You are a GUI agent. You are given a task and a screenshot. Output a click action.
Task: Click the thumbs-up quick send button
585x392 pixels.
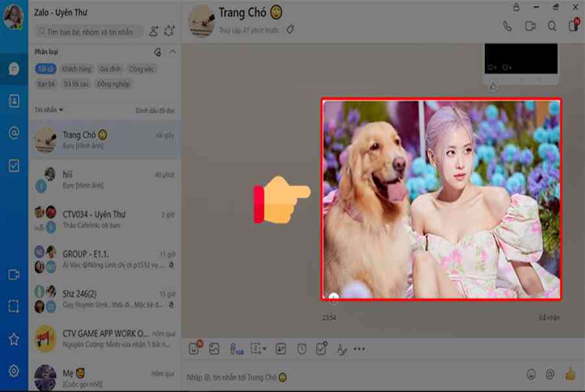tap(570, 374)
